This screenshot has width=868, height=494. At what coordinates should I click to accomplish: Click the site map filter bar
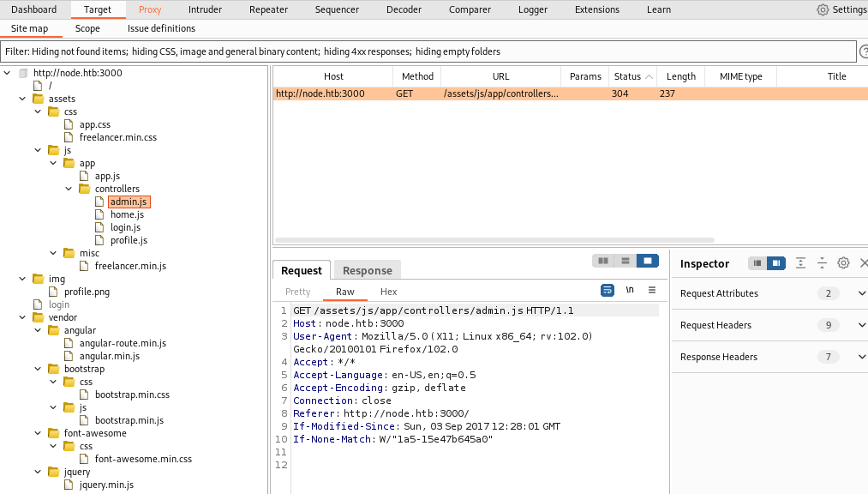coord(428,51)
